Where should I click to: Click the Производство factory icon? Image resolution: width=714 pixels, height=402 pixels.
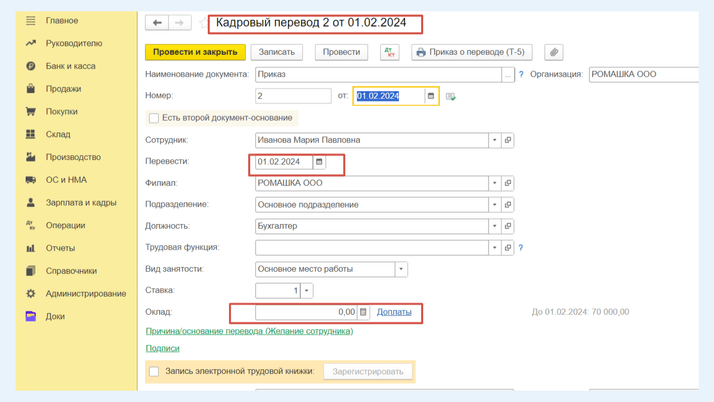coord(31,157)
